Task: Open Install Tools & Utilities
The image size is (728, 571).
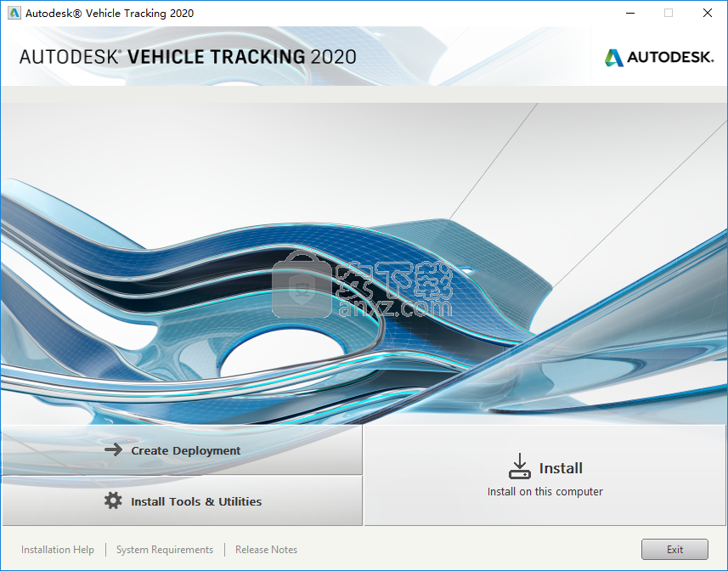Action: [x=182, y=500]
